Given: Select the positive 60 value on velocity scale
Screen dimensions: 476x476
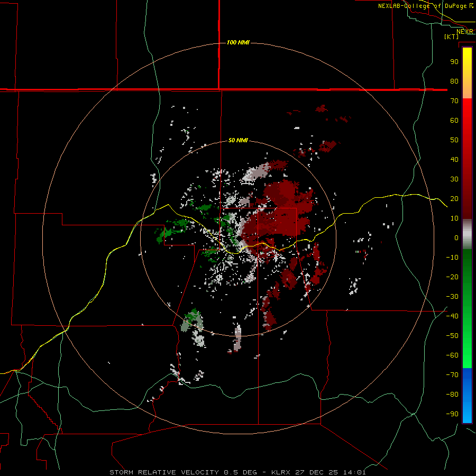Looking at the screenshot, I should (454, 120).
